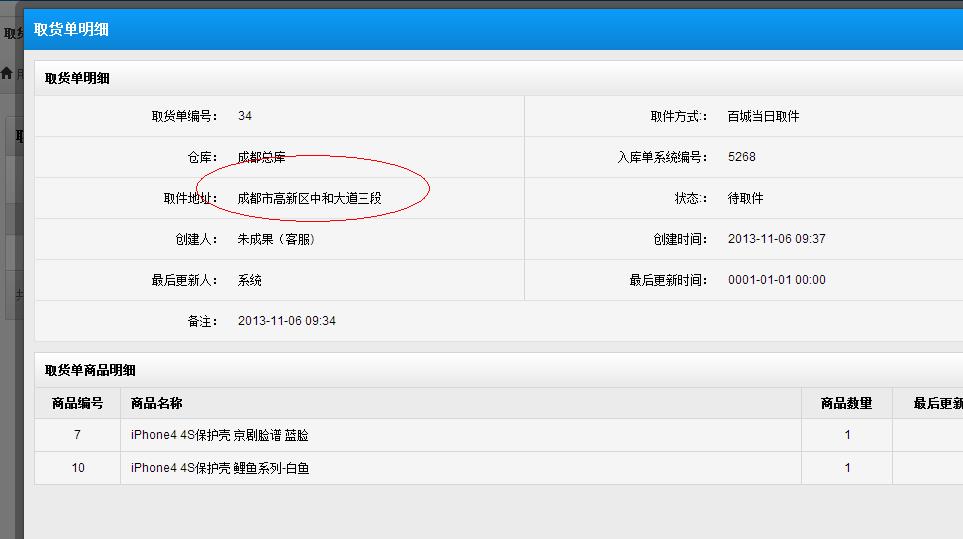The height and width of the screenshot is (539, 963).
Task: Click the 取货单明细 panel header
Action: tap(77, 78)
